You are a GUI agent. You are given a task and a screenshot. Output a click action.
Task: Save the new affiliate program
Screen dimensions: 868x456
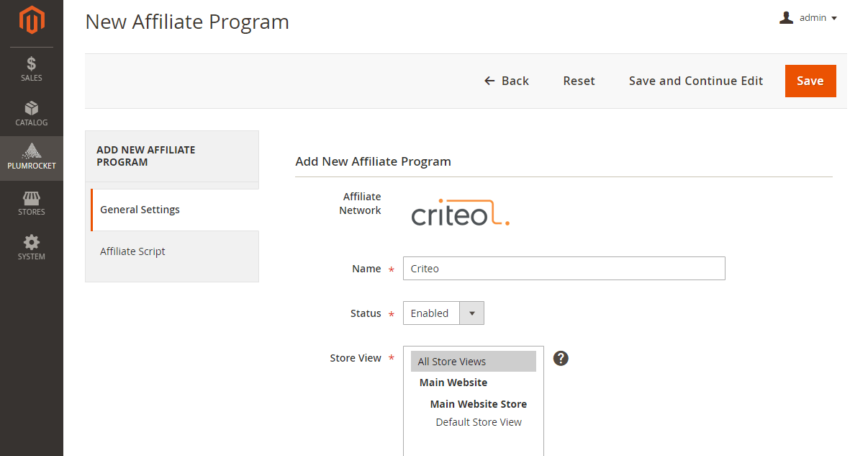click(x=810, y=81)
